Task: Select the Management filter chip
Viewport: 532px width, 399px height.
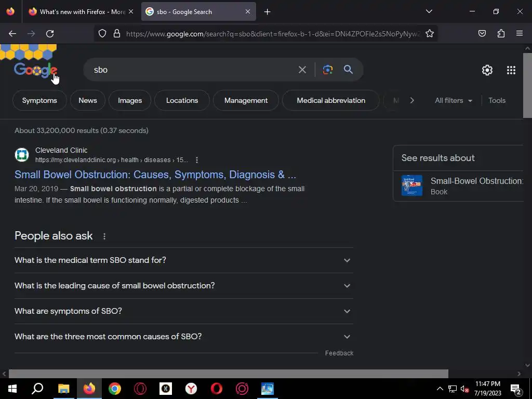Action: tap(246, 100)
